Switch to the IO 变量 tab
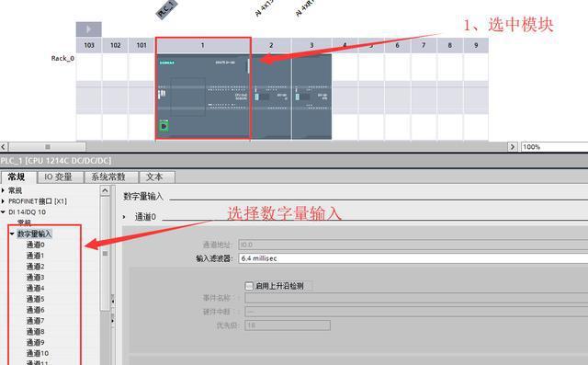588x365 pixels. pyautogui.click(x=61, y=177)
